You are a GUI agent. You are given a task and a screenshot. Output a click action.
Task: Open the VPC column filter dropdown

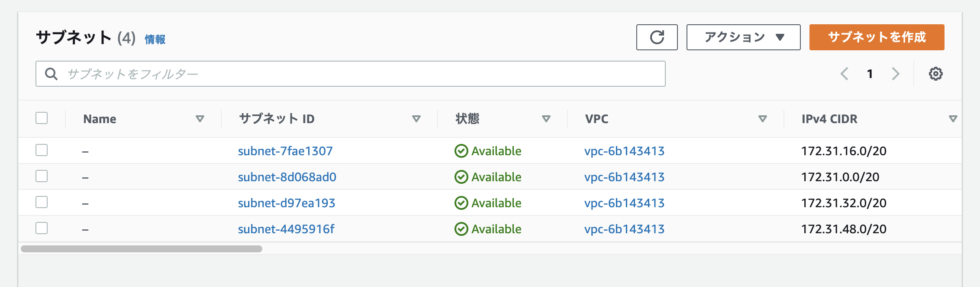pyautogui.click(x=762, y=118)
